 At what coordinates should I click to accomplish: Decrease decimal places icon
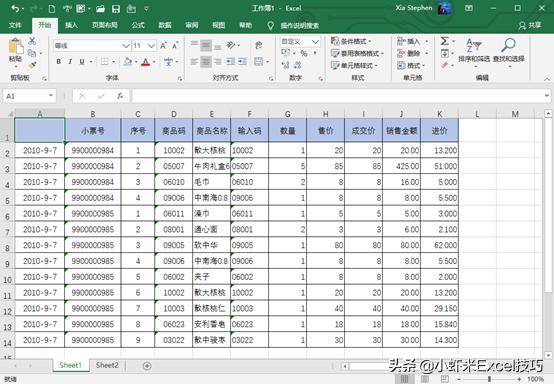click(x=297, y=65)
